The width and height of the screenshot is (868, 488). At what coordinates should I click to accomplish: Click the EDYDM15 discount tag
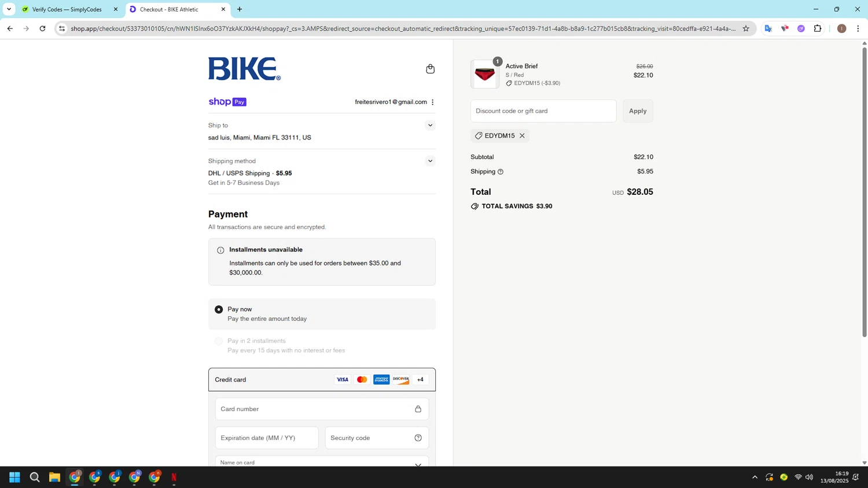coord(500,136)
